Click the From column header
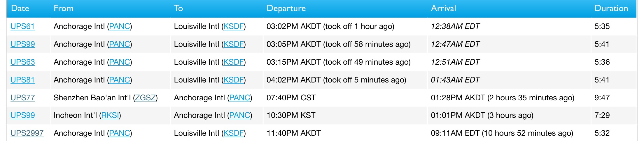644x141 pixels. 64,8
